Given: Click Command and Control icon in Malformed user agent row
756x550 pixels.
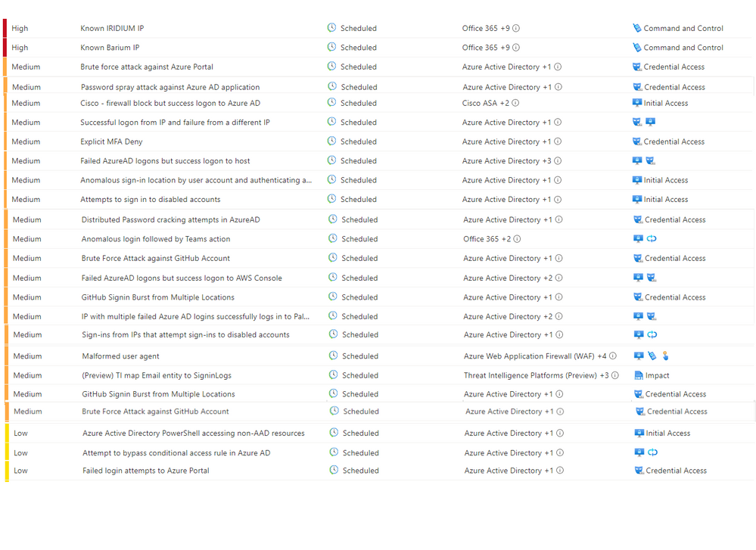Looking at the screenshot, I should point(652,356).
